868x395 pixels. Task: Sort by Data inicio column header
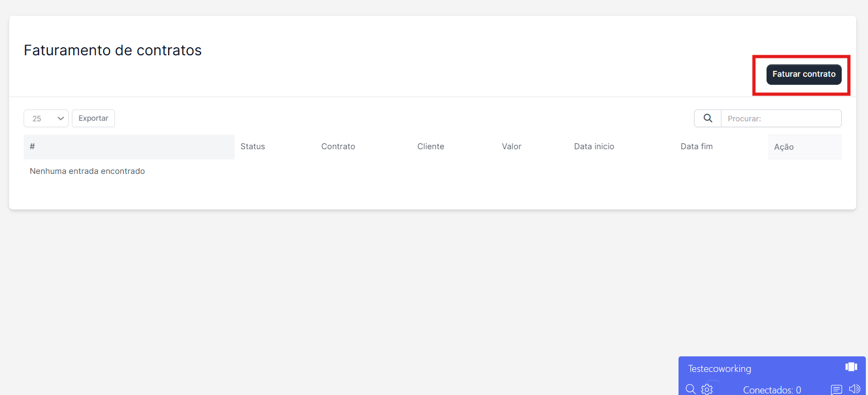coord(594,147)
